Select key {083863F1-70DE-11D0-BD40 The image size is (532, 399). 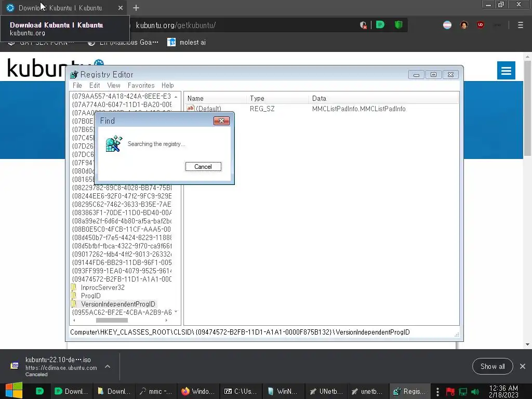click(x=122, y=212)
